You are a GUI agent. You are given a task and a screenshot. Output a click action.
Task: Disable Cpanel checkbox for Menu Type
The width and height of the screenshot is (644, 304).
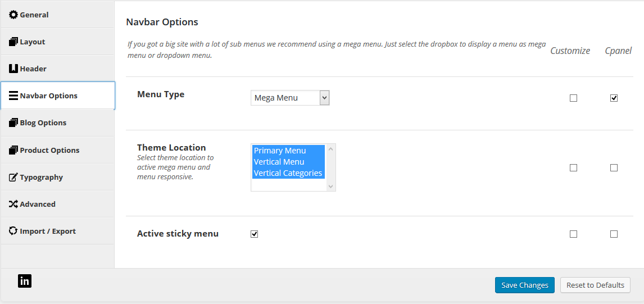click(x=614, y=98)
